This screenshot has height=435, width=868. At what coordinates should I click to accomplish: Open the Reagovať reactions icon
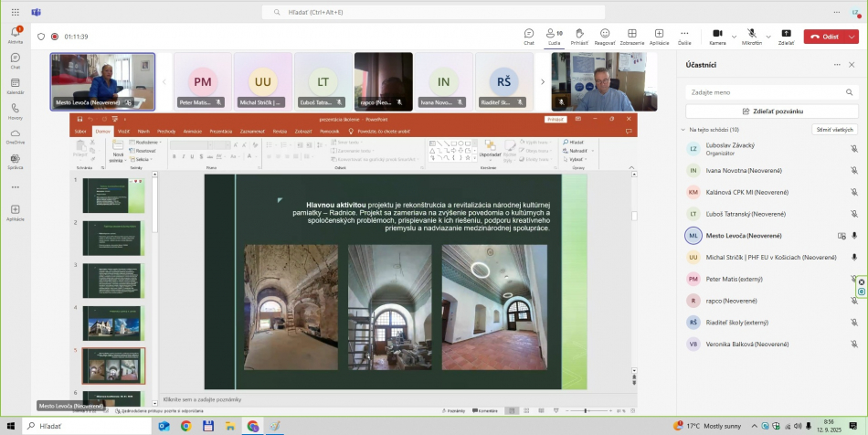[x=605, y=36]
